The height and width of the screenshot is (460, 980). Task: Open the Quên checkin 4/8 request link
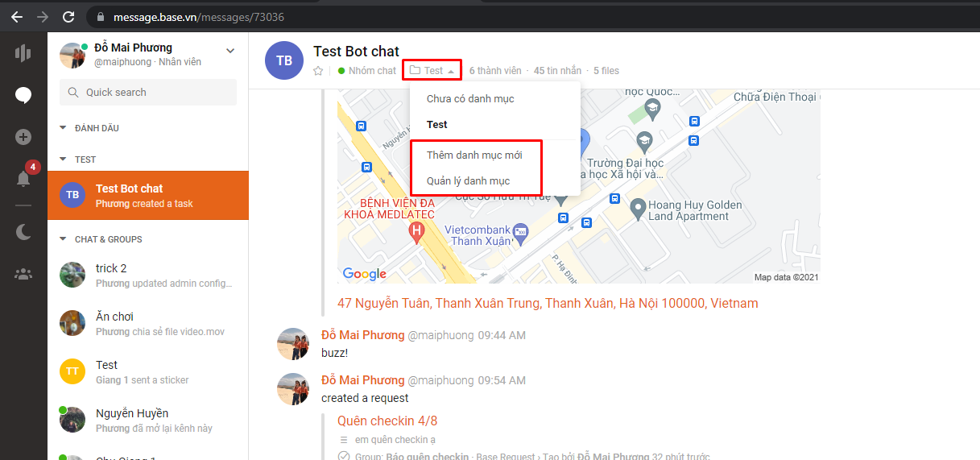[x=387, y=421]
